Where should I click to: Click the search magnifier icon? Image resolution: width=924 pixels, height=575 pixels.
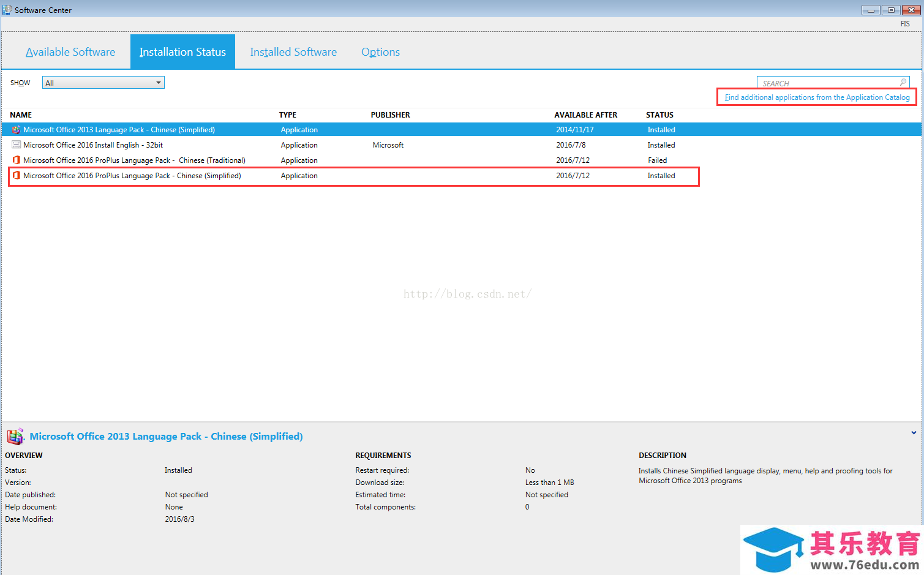903,83
